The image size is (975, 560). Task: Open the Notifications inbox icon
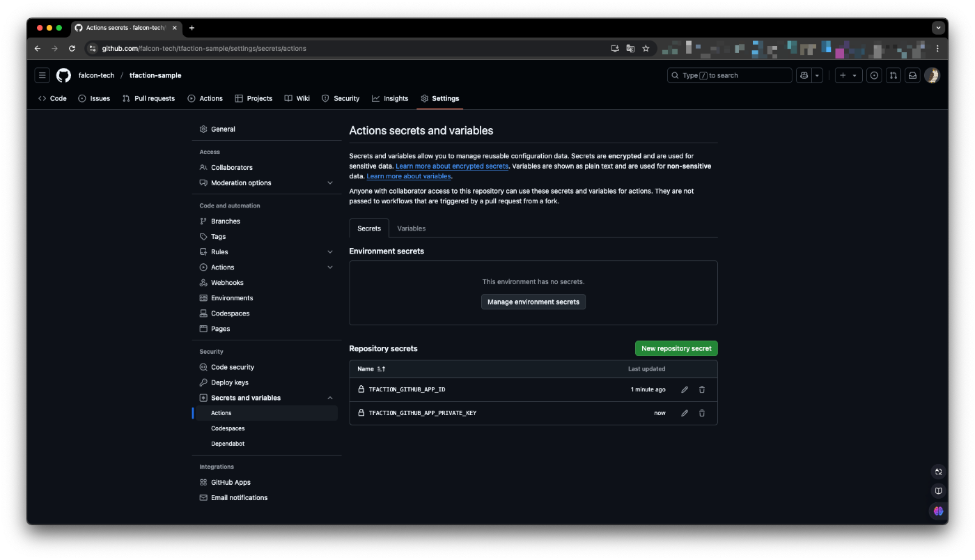click(912, 75)
